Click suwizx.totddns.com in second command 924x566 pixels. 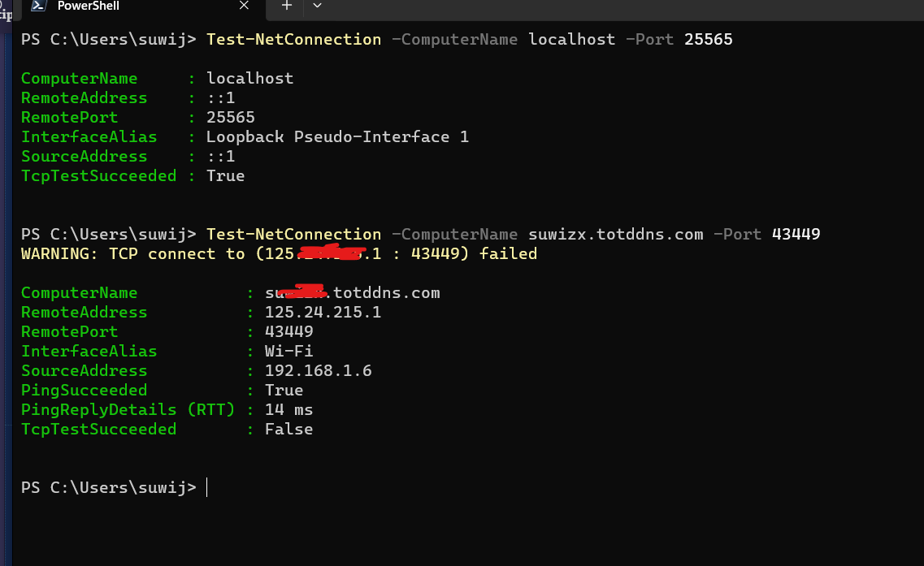point(616,235)
